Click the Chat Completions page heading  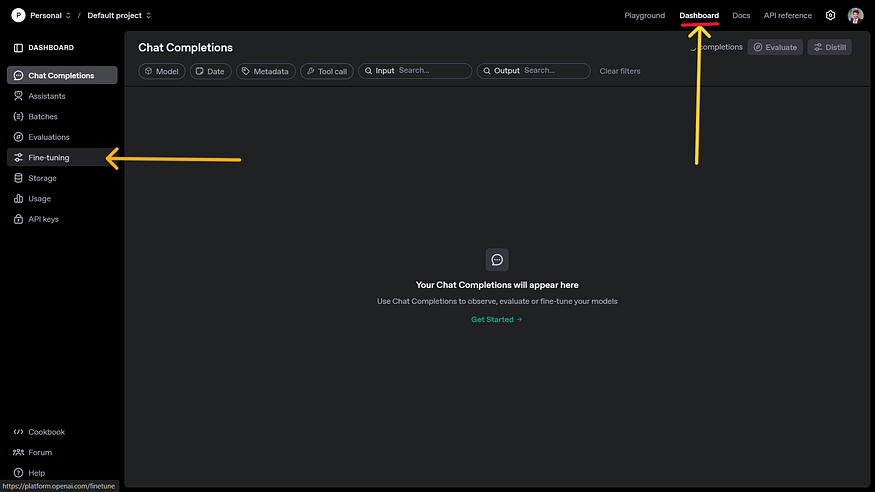(x=185, y=48)
